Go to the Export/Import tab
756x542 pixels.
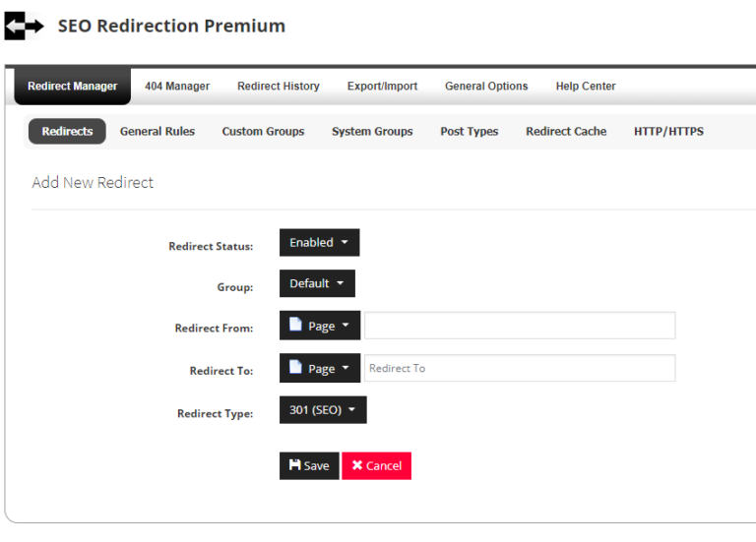point(382,87)
